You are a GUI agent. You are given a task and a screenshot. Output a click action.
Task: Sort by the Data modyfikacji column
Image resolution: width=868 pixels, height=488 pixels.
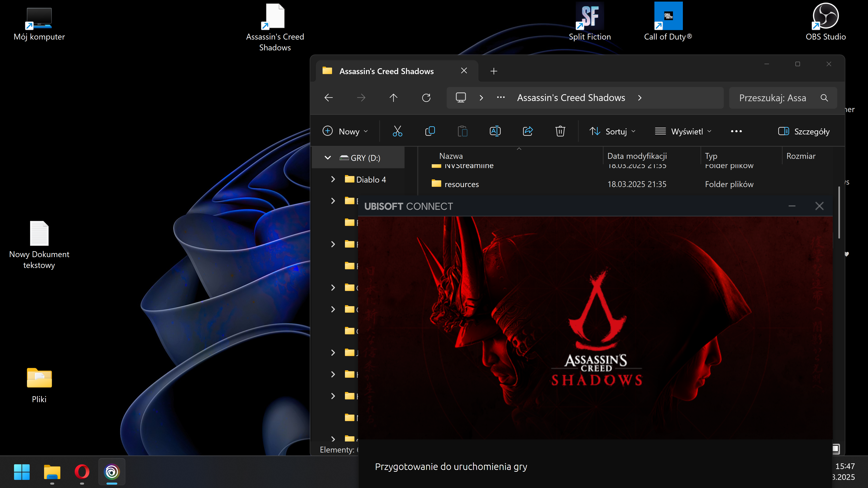[637, 156]
